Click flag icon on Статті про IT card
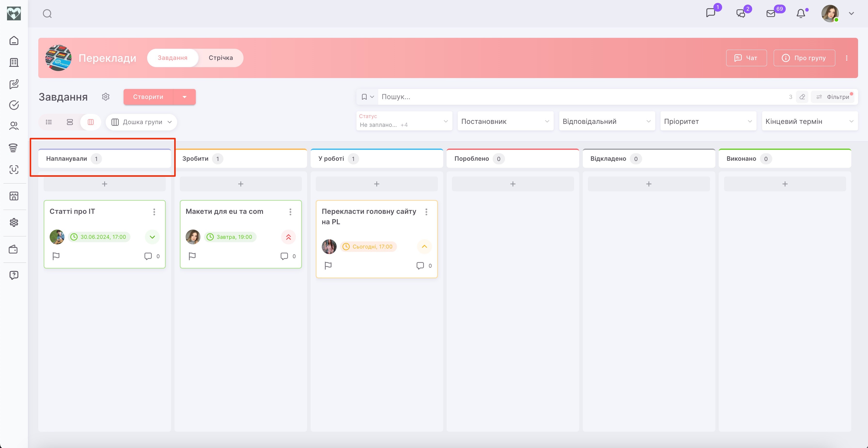The width and height of the screenshot is (868, 448). [x=56, y=256]
